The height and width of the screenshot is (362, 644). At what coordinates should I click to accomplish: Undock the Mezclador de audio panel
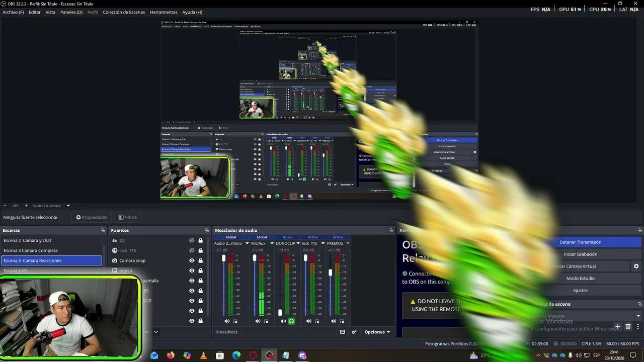391,230
